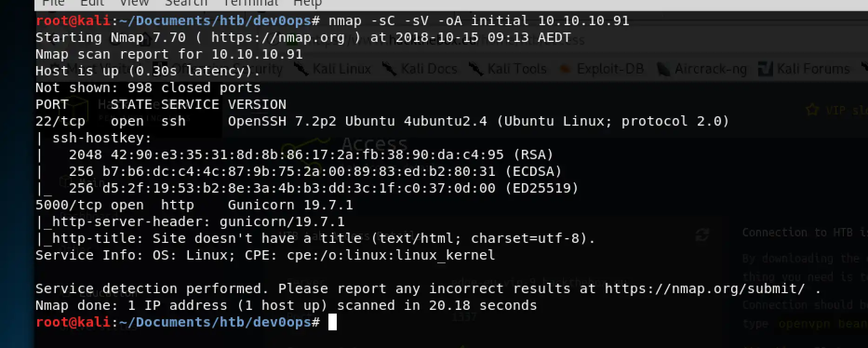Click the terminal cursor block at the prompt

(x=332, y=322)
